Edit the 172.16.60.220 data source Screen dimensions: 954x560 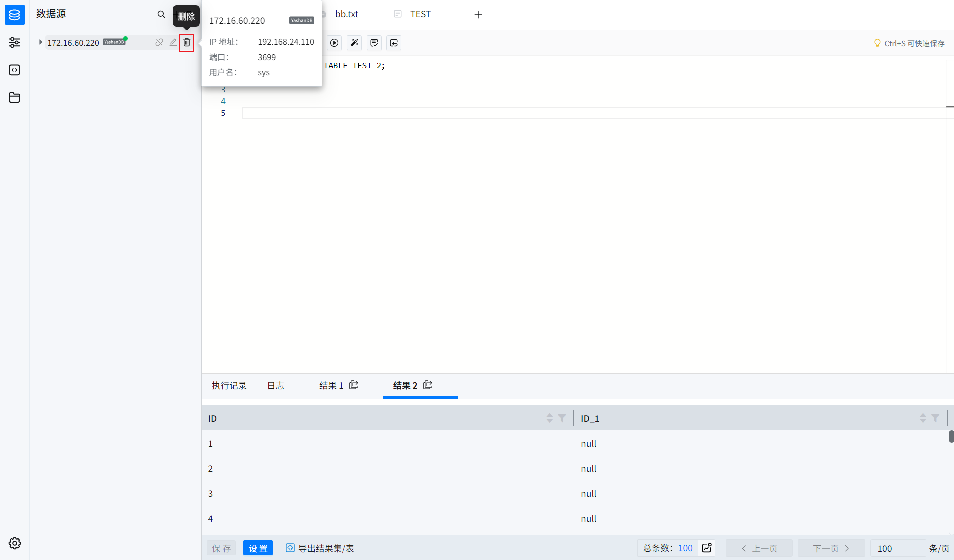tap(173, 43)
